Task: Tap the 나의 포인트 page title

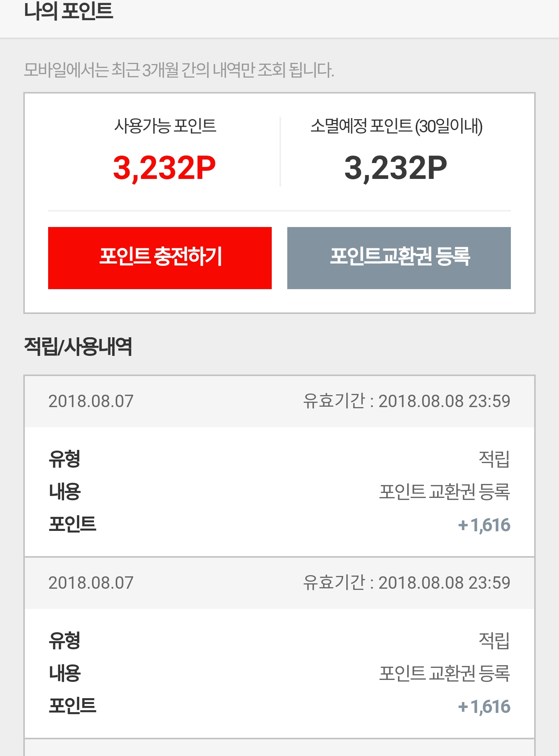Action: 68,11
